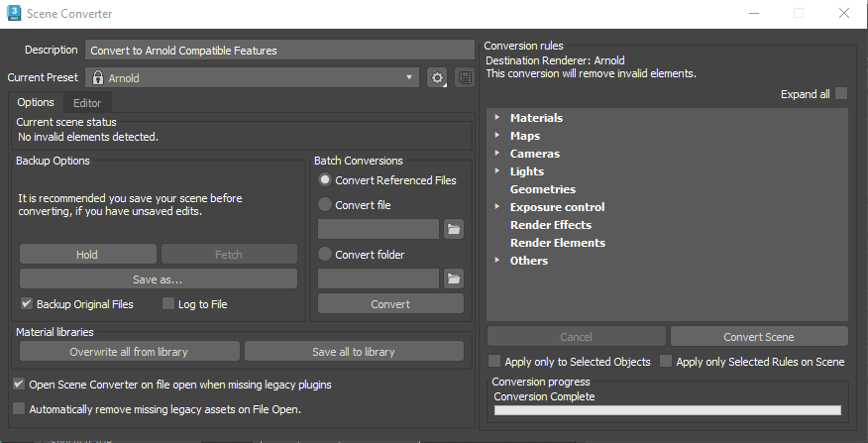Click the Save as... button
868x443 pixels.
click(x=158, y=278)
